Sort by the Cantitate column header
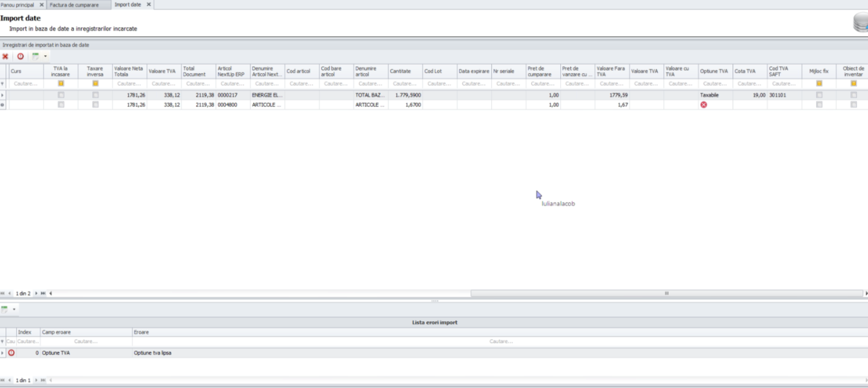868x388 pixels. tap(400, 71)
